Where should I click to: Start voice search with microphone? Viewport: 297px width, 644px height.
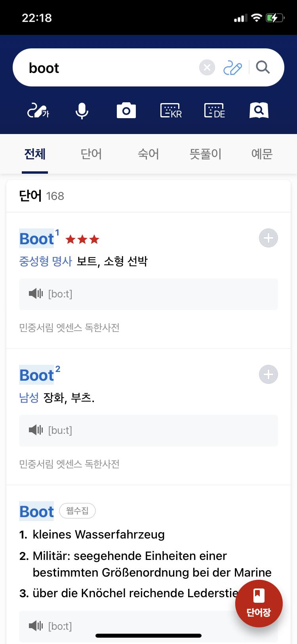click(x=82, y=111)
